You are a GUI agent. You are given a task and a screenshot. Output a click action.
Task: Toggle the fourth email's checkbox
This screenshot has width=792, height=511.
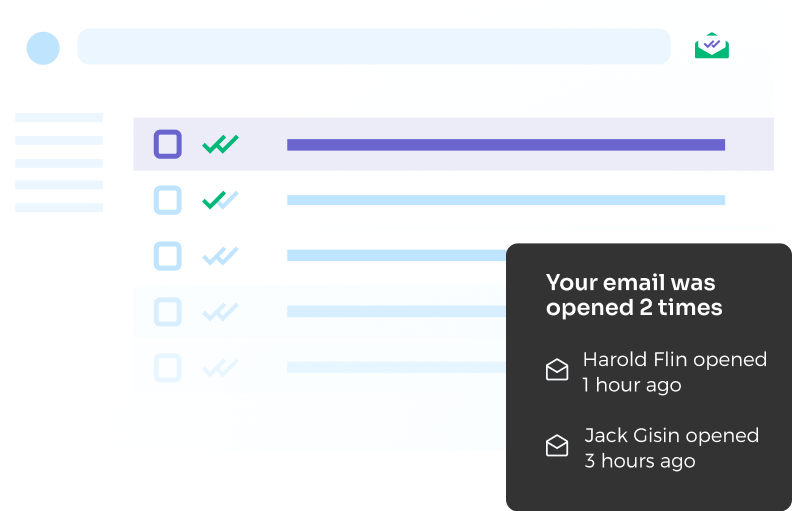coord(168,312)
